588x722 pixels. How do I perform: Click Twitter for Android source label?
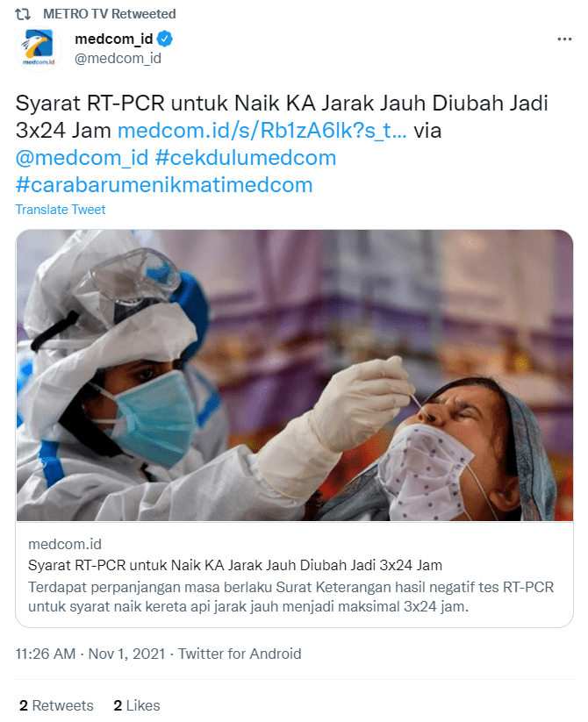(x=240, y=654)
